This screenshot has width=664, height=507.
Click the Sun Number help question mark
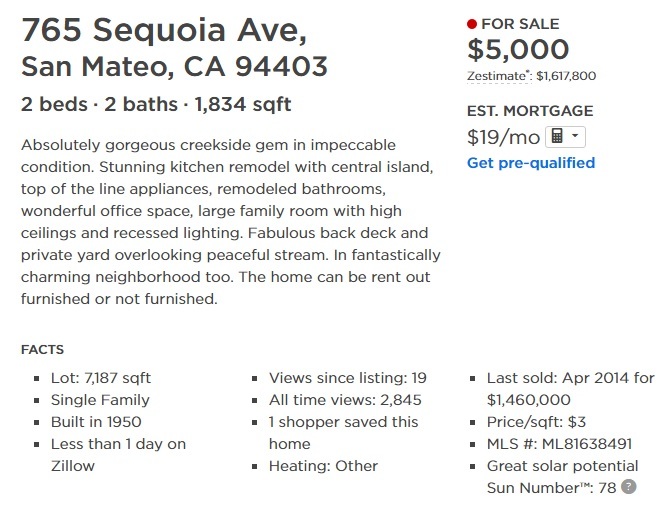pyautogui.click(x=628, y=487)
